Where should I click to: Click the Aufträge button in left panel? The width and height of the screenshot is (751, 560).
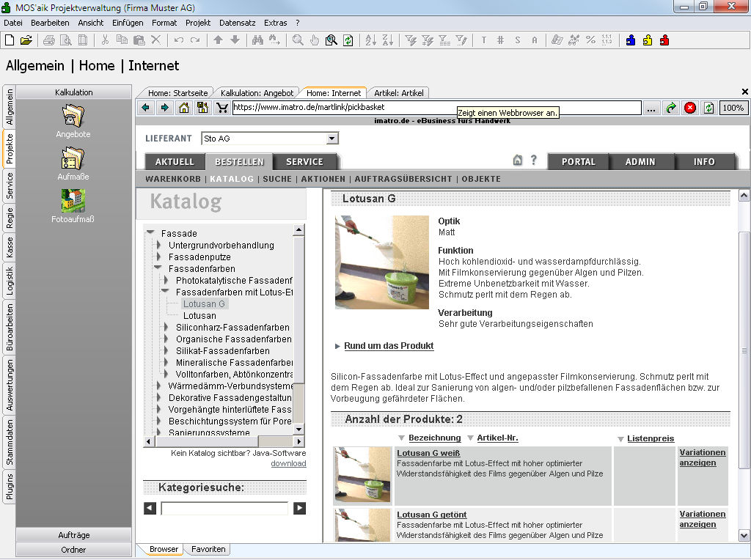click(74, 534)
